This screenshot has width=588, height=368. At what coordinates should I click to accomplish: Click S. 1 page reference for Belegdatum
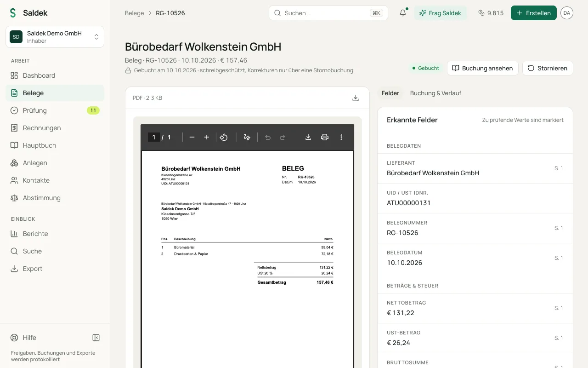pos(559,258)
